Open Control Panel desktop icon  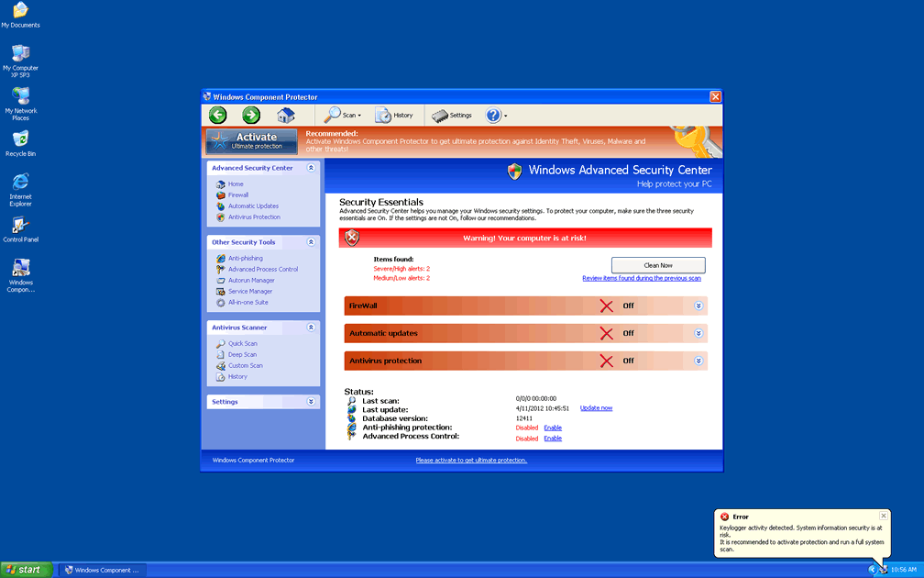click(20, 228)
